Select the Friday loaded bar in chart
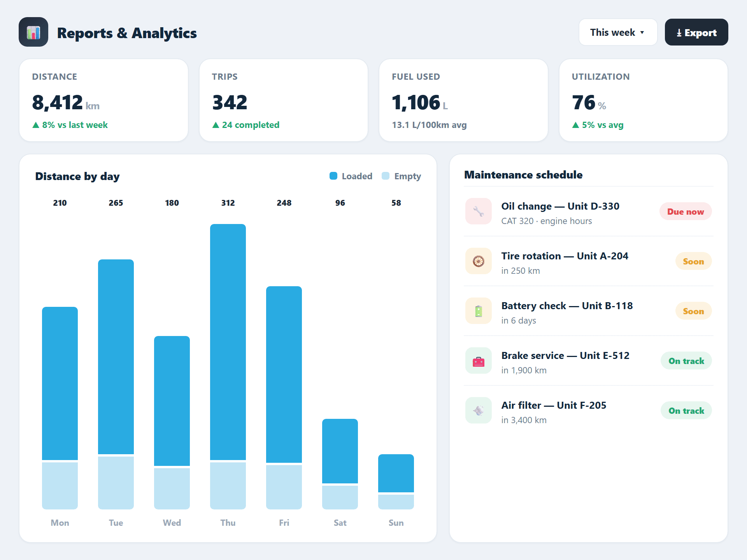747x560 pixels. click(284, 374)
